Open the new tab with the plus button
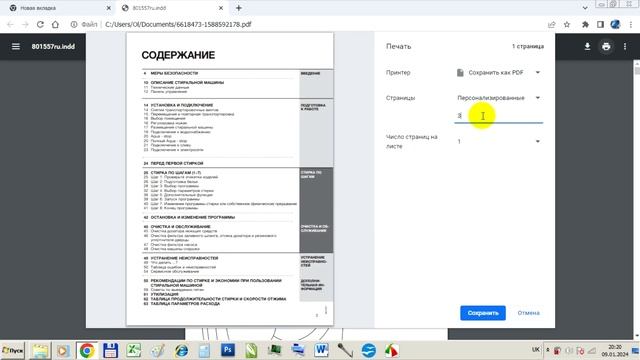 pos(239,8)
